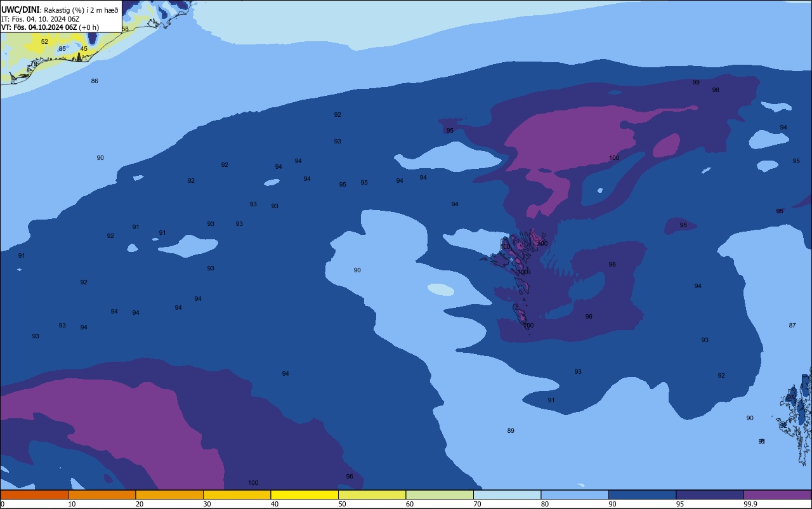The height and width of the screenshot is (509, 812).
Task: Click the 'VT: Fös. 04.10.2024 06Z (+0 h)' line
Action: coord(50,27)
